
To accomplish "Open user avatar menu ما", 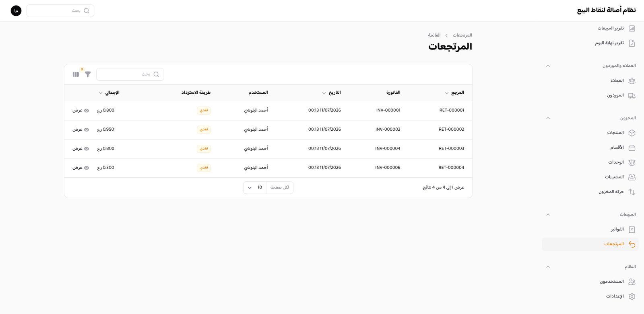I will pos(16,11).
